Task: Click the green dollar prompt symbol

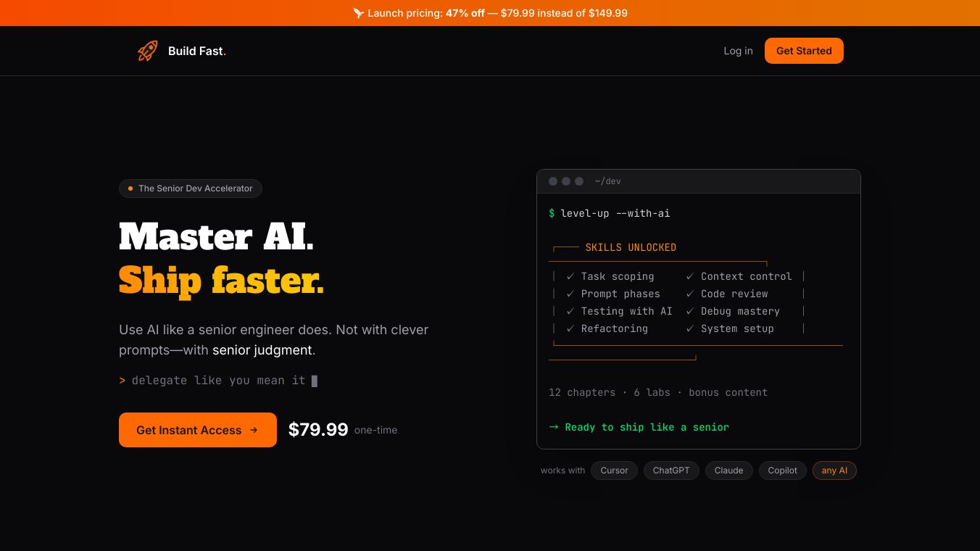Action: [x=552, y=213]
